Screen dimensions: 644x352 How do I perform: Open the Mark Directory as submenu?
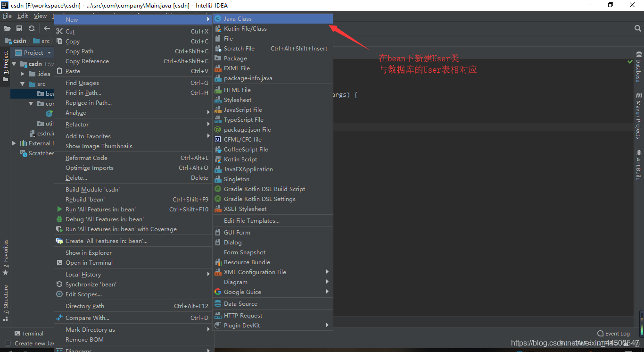tap(132, 329)
